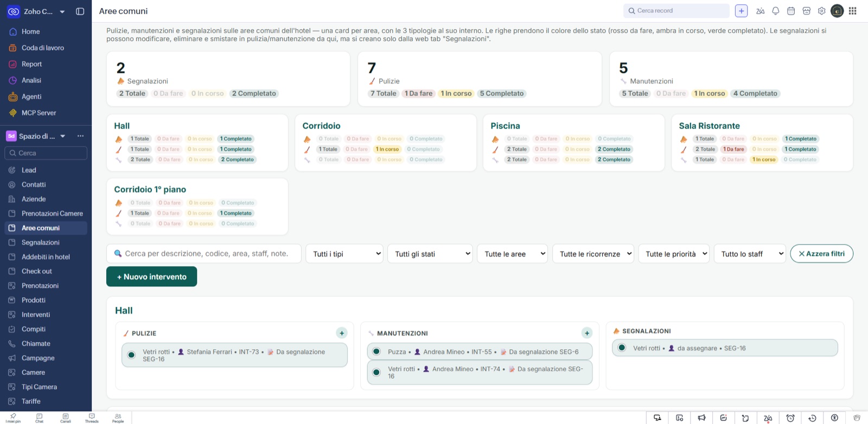Screen dimensions: 868x424
Task: Open the Tutte le priorità dropdown
Action: (x=674, y=254)
